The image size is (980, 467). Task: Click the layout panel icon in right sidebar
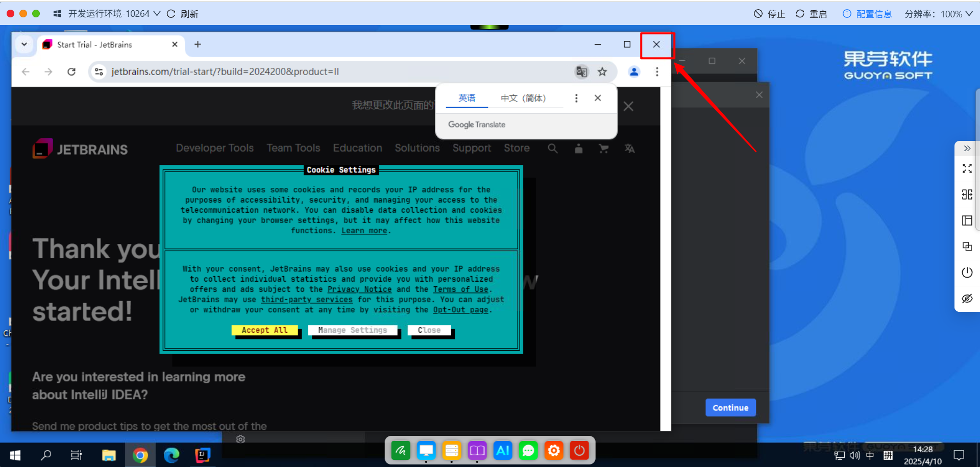coord(967,220)
